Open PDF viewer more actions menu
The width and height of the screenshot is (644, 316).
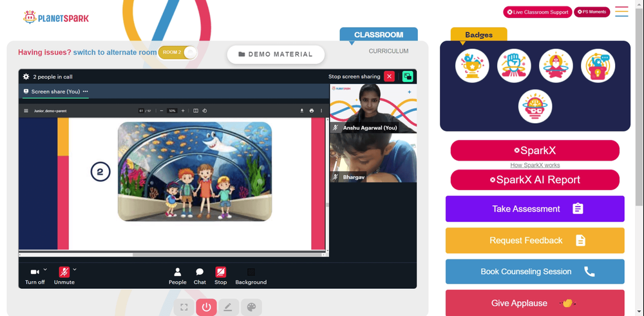[x=321, y=111]
